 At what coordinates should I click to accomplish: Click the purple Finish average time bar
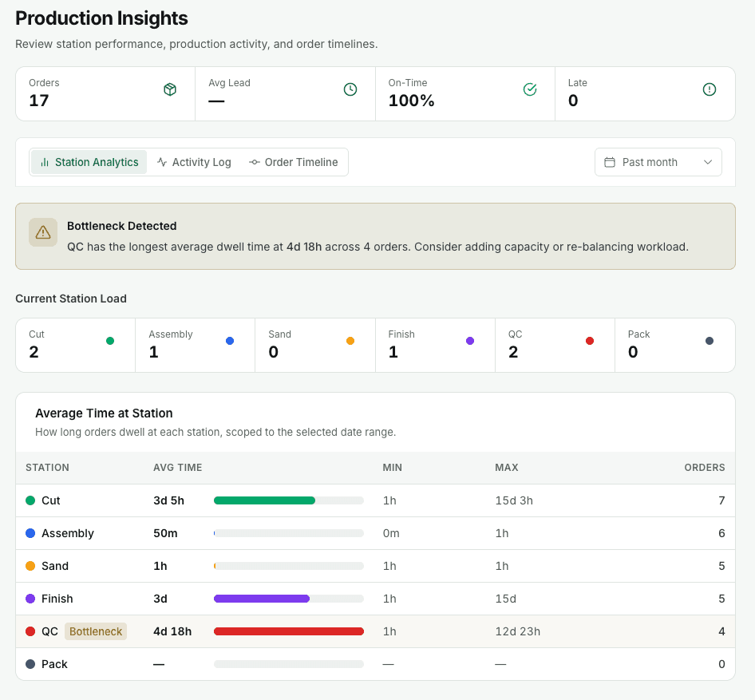(x=262, y=599)
